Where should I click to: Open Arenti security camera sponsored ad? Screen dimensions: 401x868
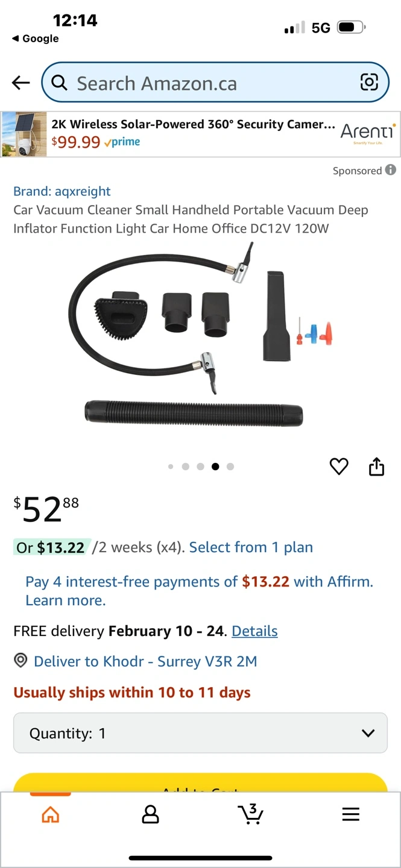[x=200, y=134]
